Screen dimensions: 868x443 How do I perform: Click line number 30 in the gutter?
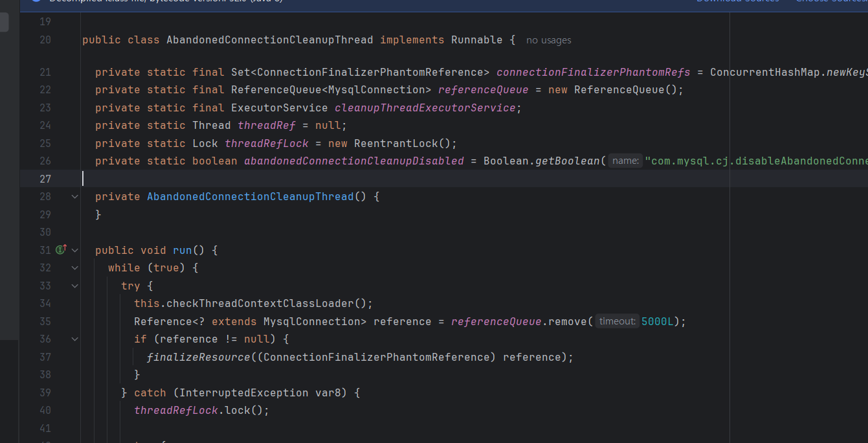pyautogui.click(x=45, y=232)
